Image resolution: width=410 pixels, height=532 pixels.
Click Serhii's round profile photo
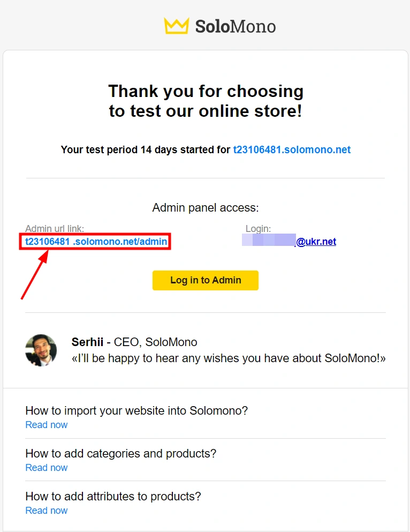pyautogui.click(x=41, y=350)
